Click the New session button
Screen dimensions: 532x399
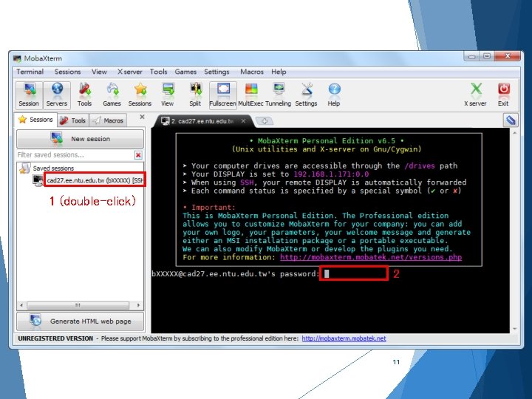click(x=81, y=139)
